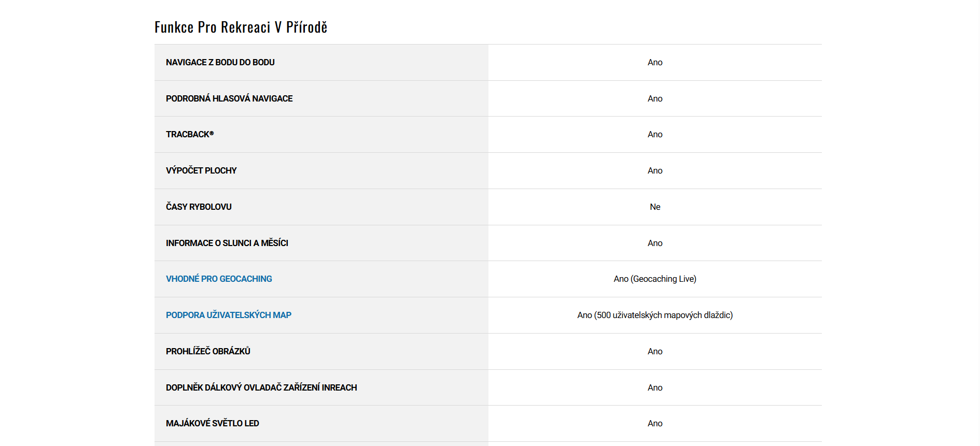Select the TracBack row label

point(189,135)
